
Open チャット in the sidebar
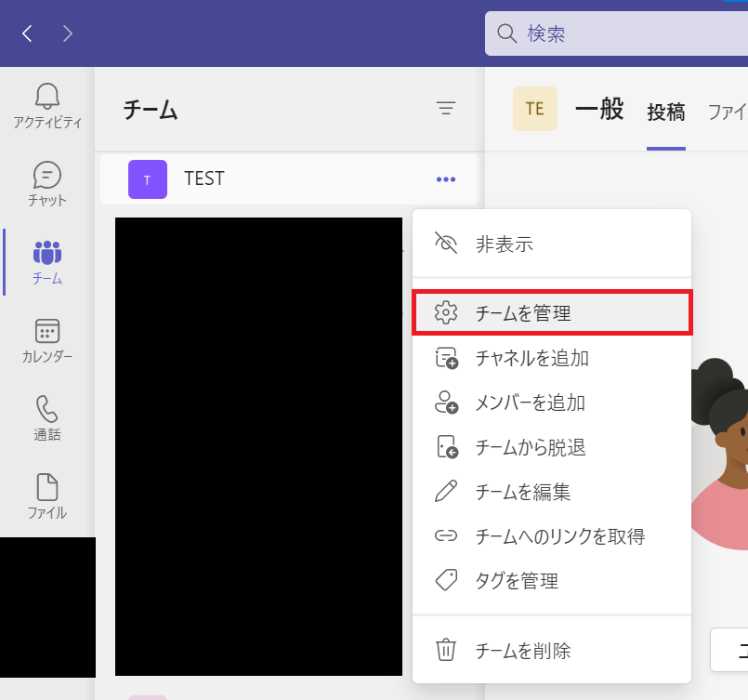click(x=47, y=184)
